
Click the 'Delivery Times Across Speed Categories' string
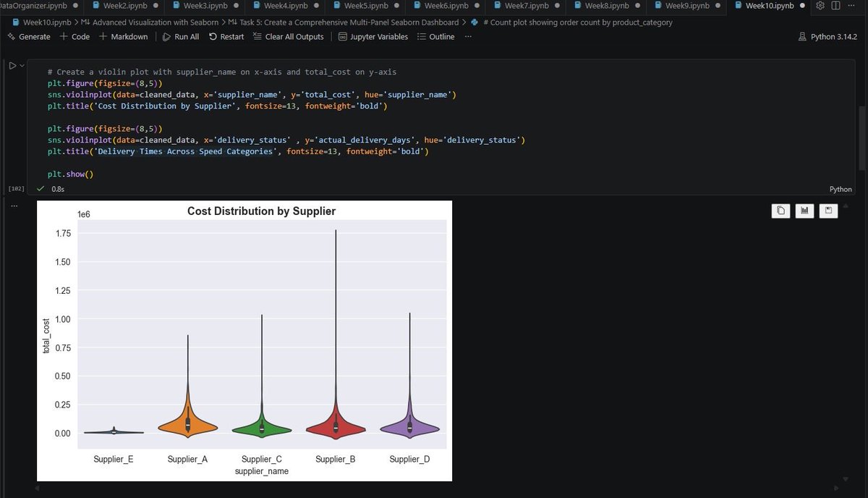(186, 151)
